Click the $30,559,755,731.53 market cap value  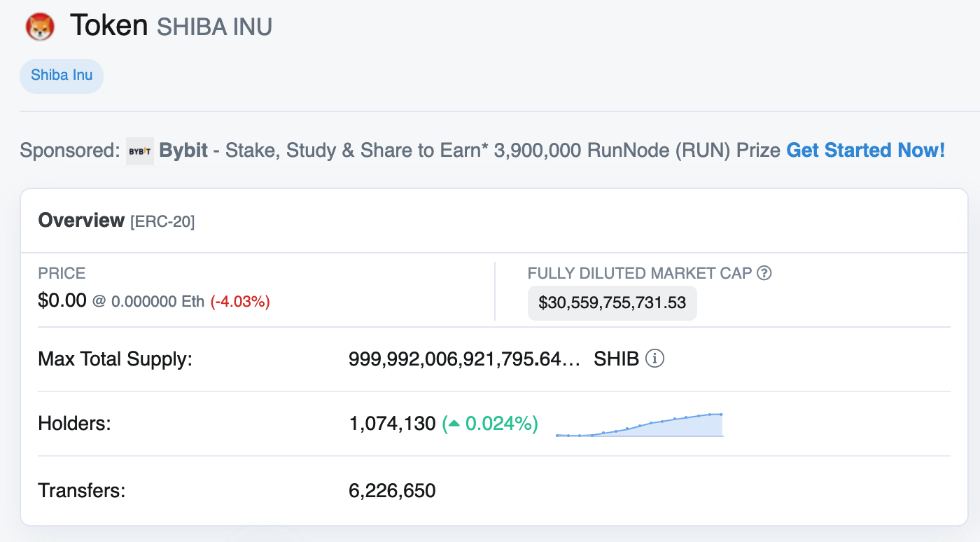[x=612, y=303]
